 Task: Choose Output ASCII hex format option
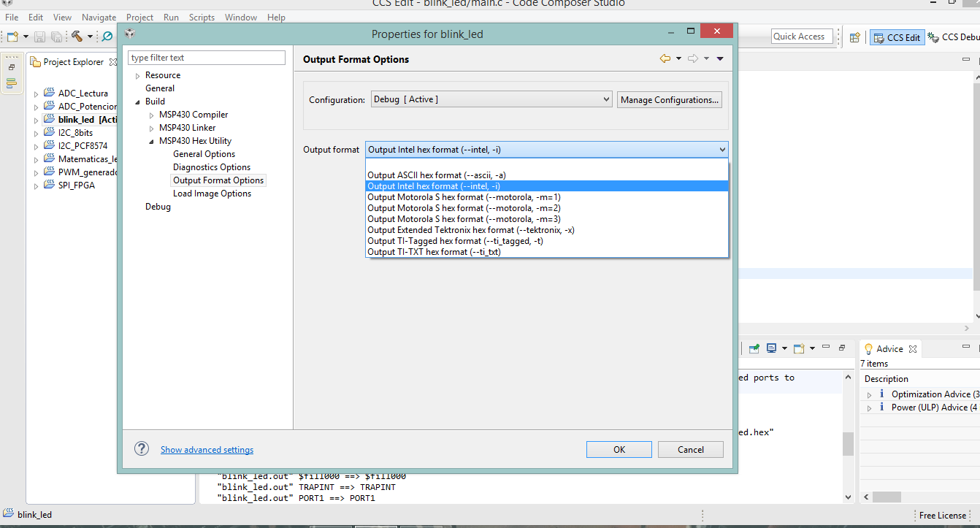[x=546, y=175]
